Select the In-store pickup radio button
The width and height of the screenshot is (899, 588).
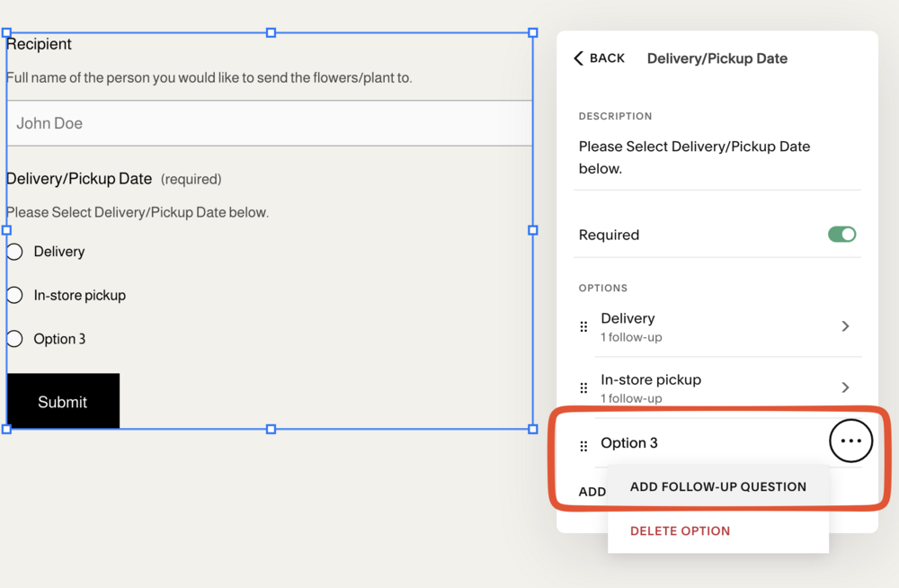tap(13, 295)
